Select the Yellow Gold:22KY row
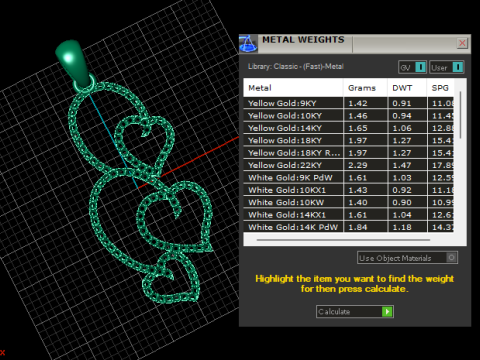 [x=349, y=165]
